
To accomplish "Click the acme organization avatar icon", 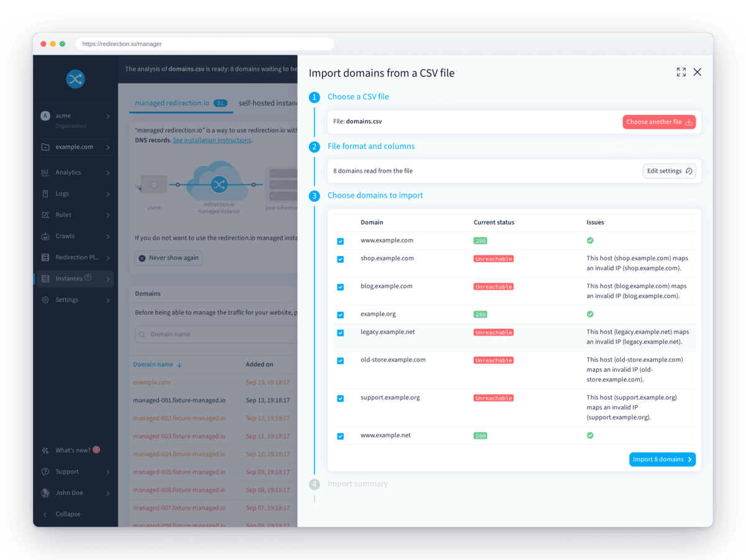I will [x=45, y=116].
